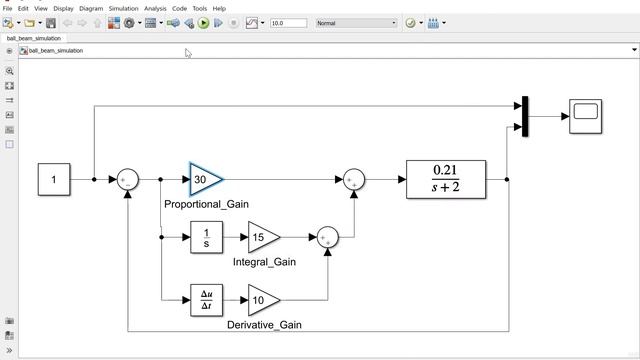Click the Step Forward icon
The height and width of the screenshot is (360, 640).
tap(218, 23)
